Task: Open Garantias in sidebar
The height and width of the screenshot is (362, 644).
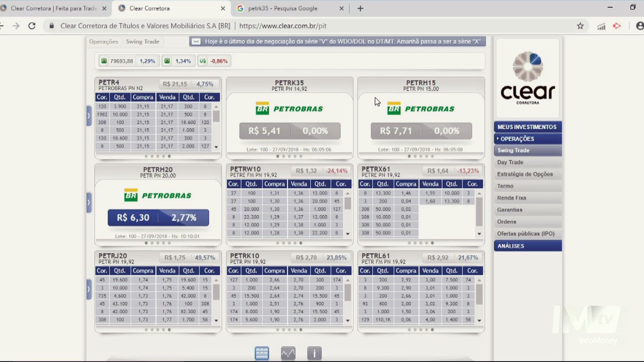Action: (x=527, y=210)
